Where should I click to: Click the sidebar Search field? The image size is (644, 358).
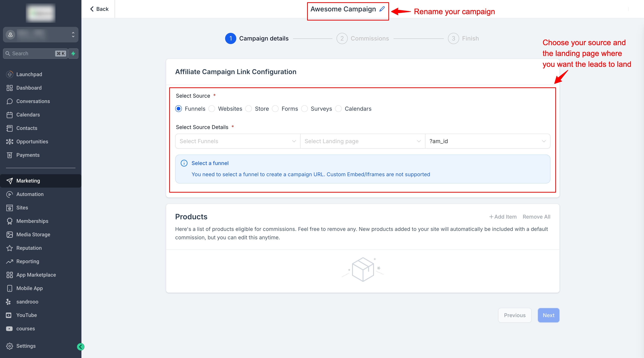[32, 54]
